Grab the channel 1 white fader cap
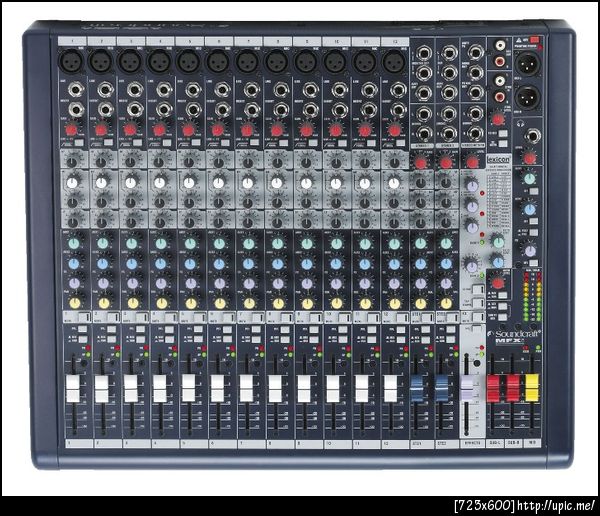This screenshot has width=600, height=516. [73, 389]
